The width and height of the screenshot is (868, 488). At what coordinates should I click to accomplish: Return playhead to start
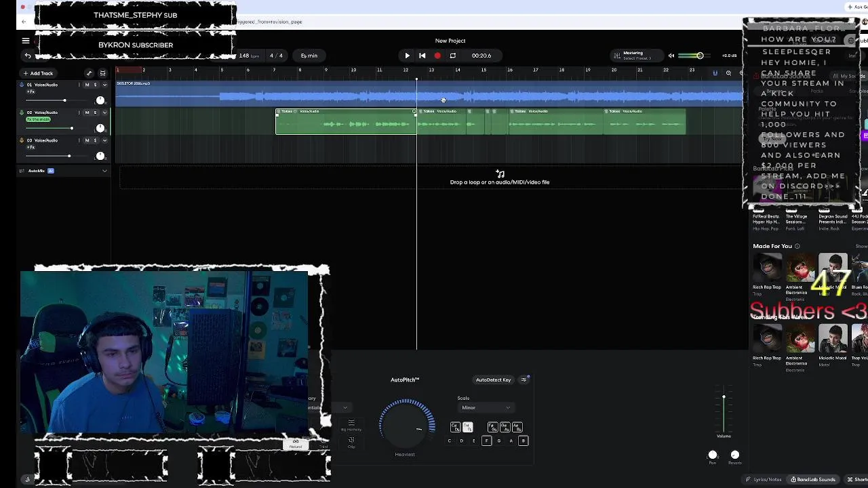pos(422,56)
